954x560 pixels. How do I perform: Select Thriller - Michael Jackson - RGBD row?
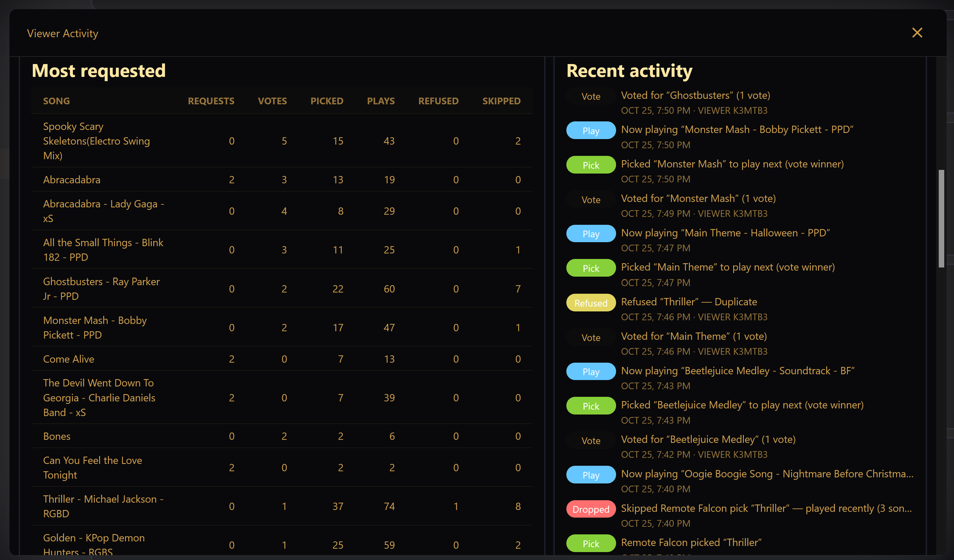[x=282, y=506]
